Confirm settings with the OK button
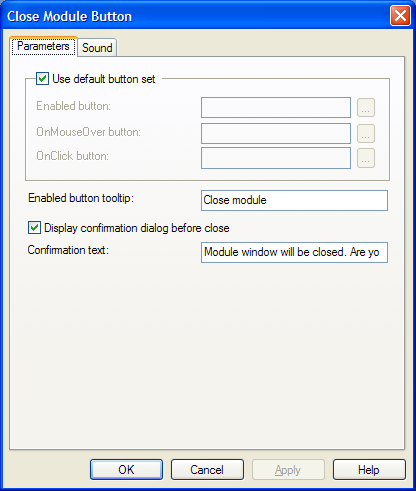 pos(126,469)
